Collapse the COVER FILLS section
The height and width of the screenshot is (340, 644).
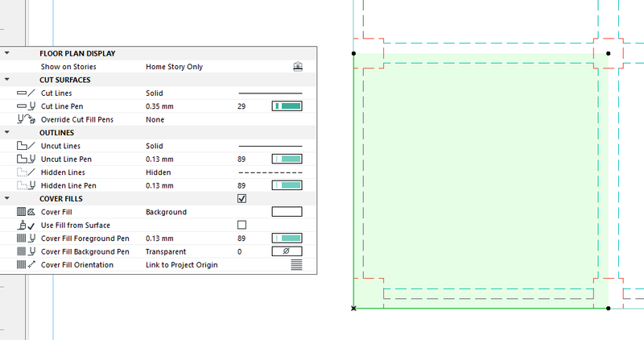tap(7, 198)
